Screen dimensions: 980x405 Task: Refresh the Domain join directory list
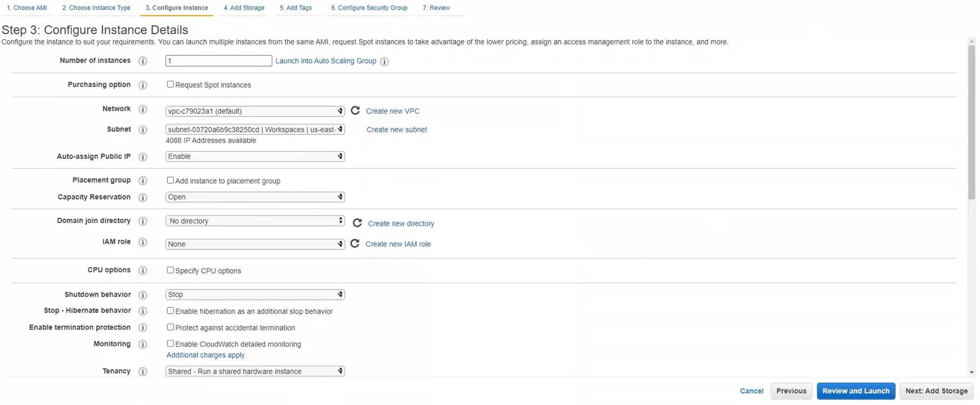pyautogui.click(x=357, y=223)
